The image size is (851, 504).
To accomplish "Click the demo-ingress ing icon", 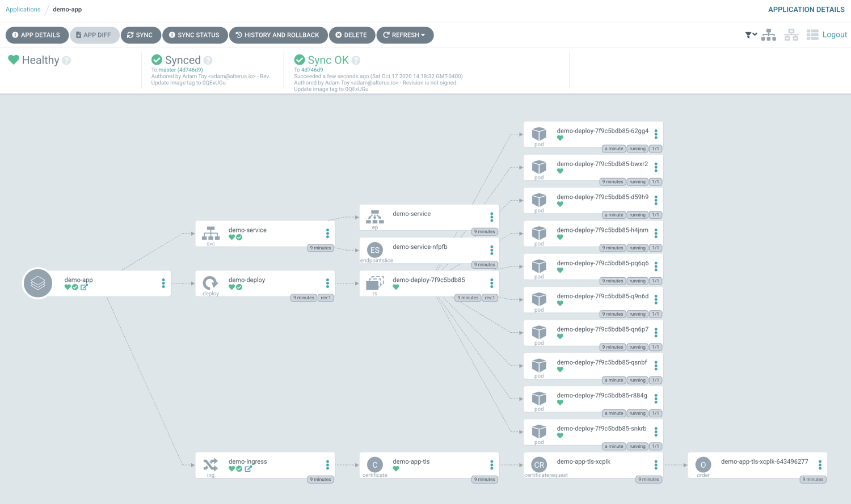I will pyautogui.click(x=210, y=465).
